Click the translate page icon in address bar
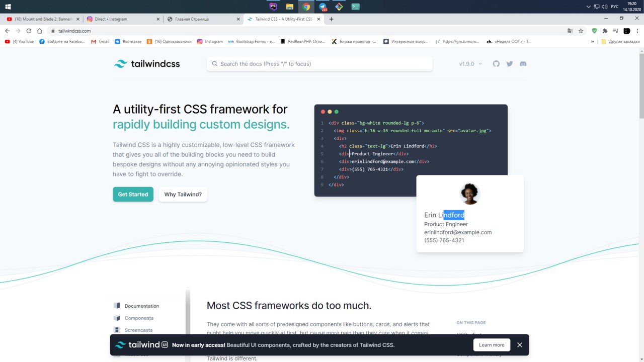644x362 pixels. click(570, 31)
